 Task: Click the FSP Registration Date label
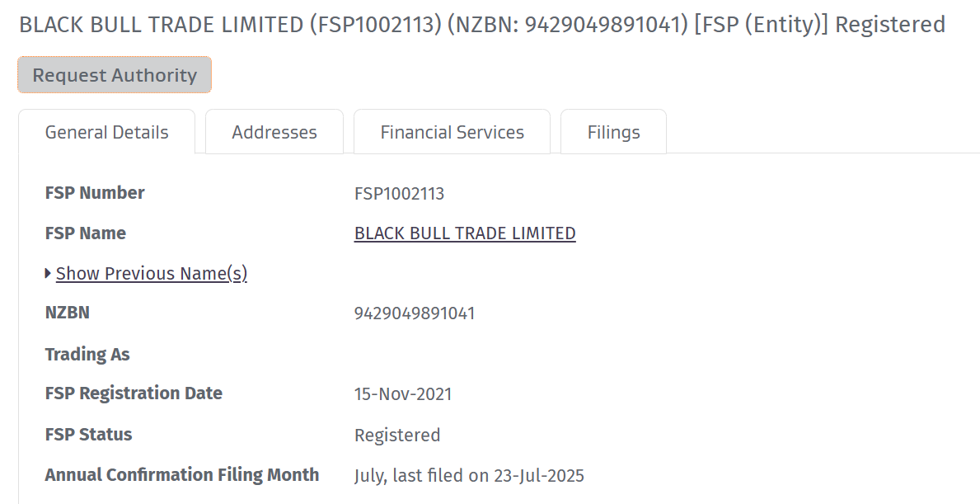coord(134,393)
